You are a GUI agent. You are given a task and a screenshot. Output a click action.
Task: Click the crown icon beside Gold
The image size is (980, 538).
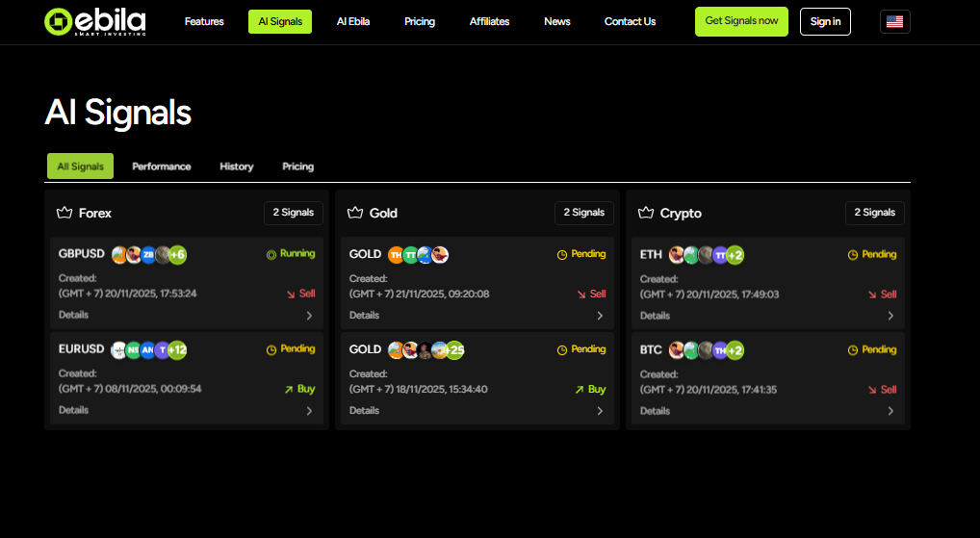click(x=354, y=213)
